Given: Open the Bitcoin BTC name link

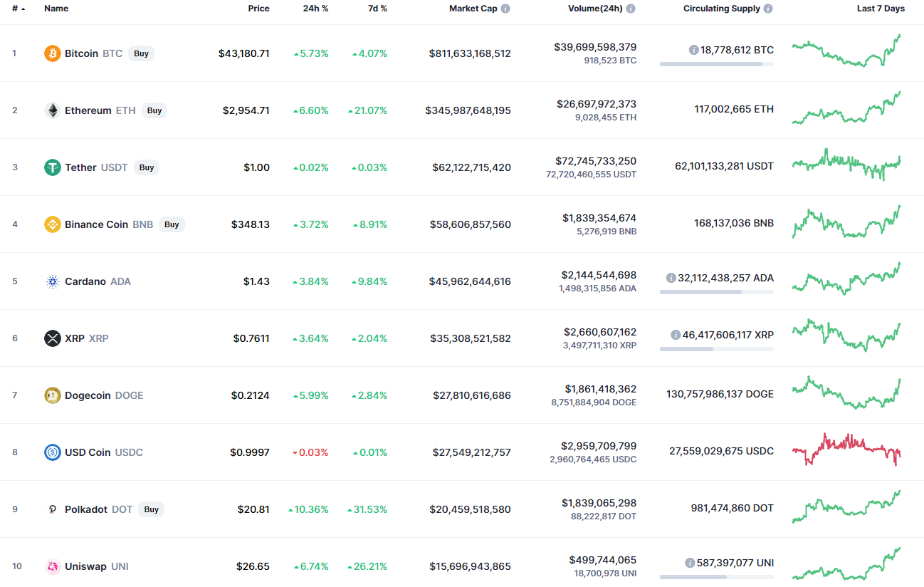Looking at the screenshot, I should (93, 53).
